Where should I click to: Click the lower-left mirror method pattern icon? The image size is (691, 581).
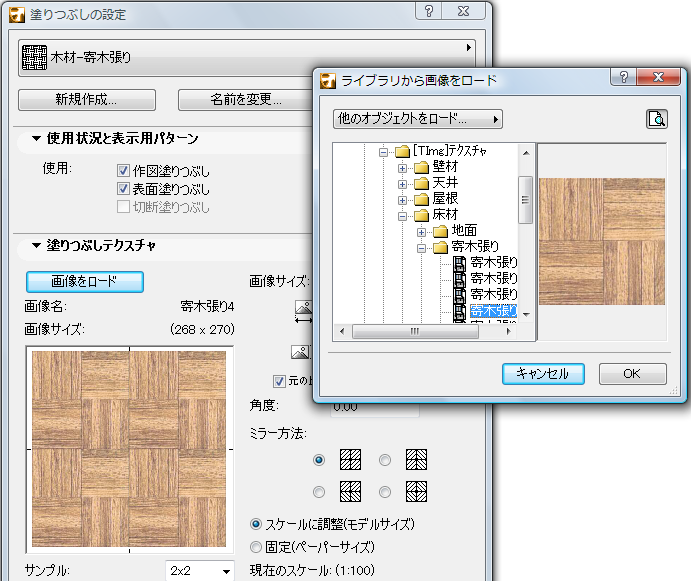coord(350,492)
